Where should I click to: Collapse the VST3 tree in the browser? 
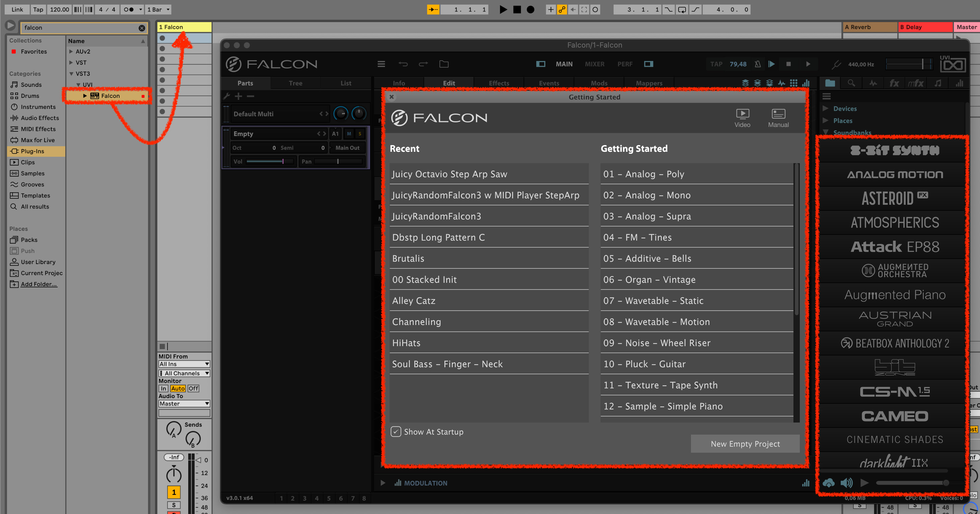(72, 73)
